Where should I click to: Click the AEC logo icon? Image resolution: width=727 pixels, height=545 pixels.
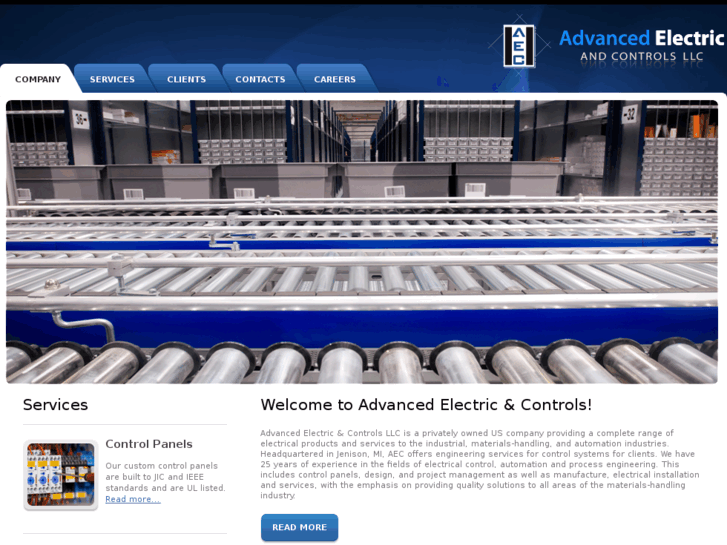pos(519,46)
